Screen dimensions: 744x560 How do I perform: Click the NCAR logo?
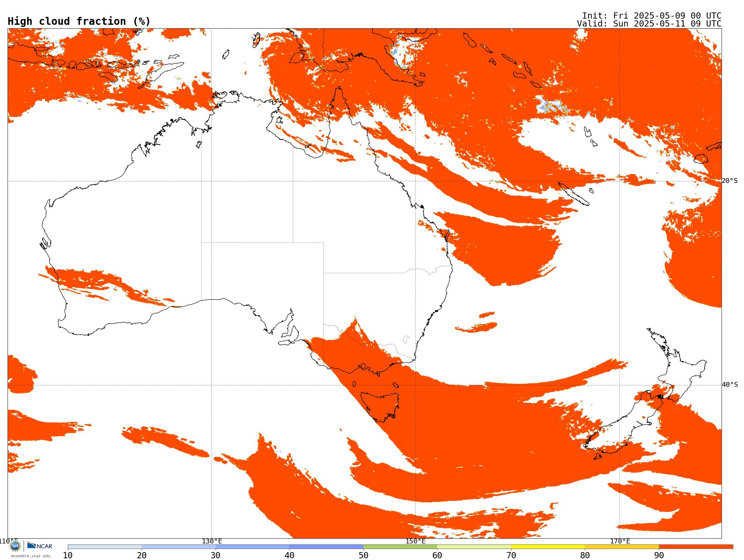(x=40, y=546)
